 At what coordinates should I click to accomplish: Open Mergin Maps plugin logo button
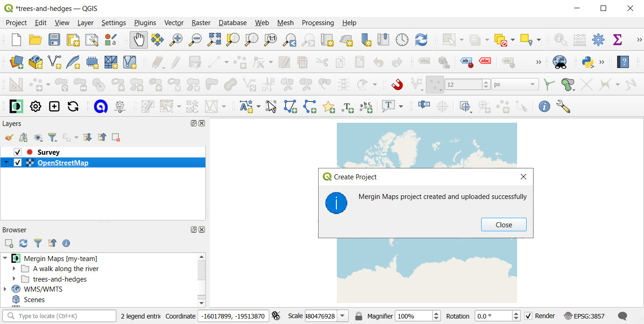(16, 107)
